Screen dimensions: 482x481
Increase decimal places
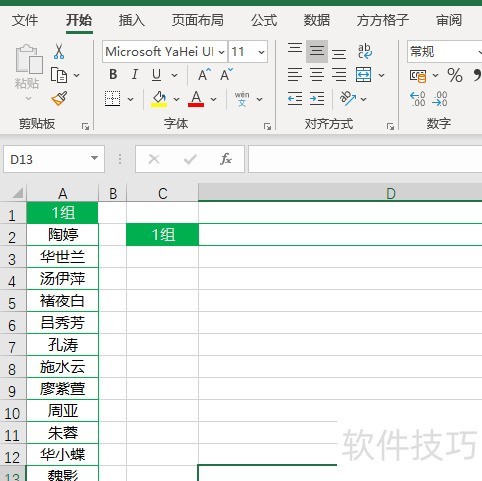[x=418, y=99]
